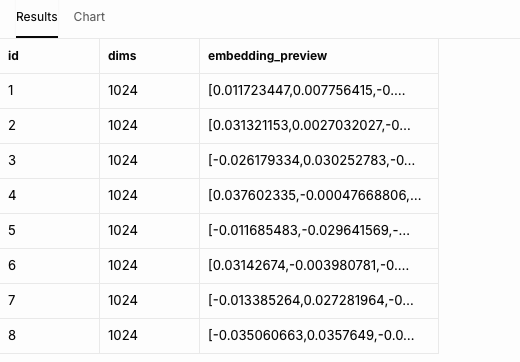Viewport: 520px width, 362px height.
Task: Click the dims column header
Action: click(149, 56)
